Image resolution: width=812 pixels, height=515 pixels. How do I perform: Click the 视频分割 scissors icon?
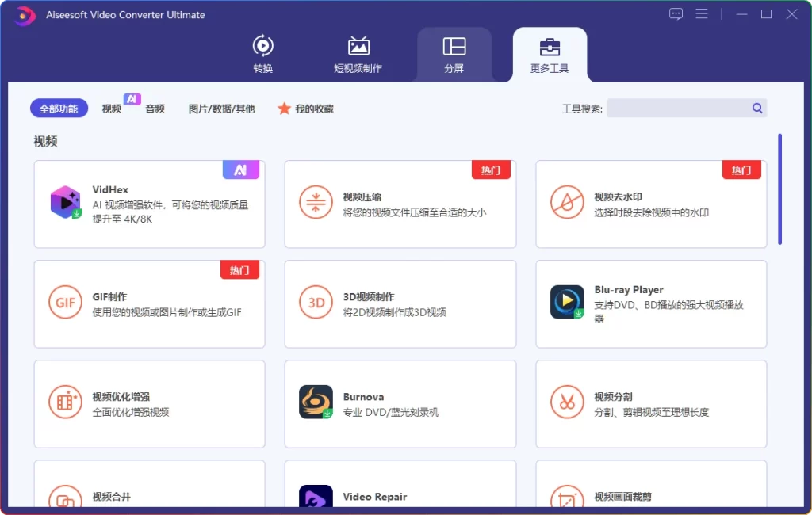click(x=567, y=402)
